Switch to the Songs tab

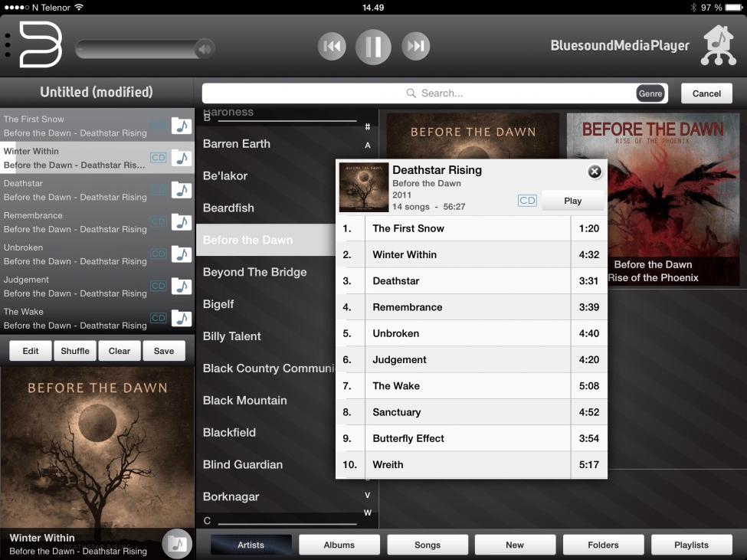coord(428,545)
